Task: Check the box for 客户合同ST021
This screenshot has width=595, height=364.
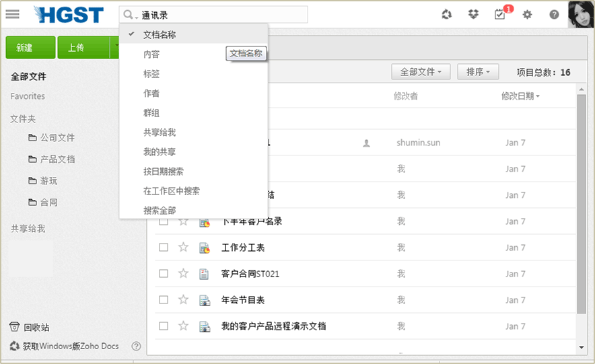Action: click(164, 274)
